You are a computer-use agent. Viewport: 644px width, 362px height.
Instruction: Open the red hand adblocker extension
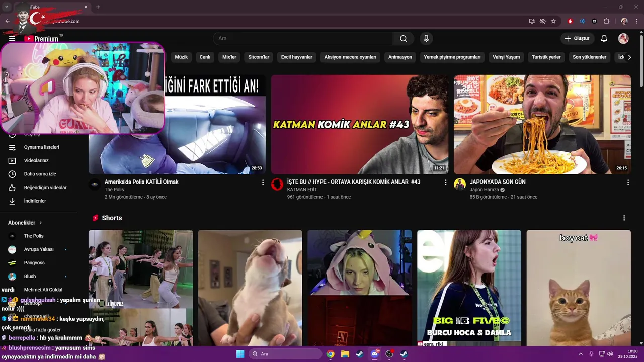coord(570,21)
